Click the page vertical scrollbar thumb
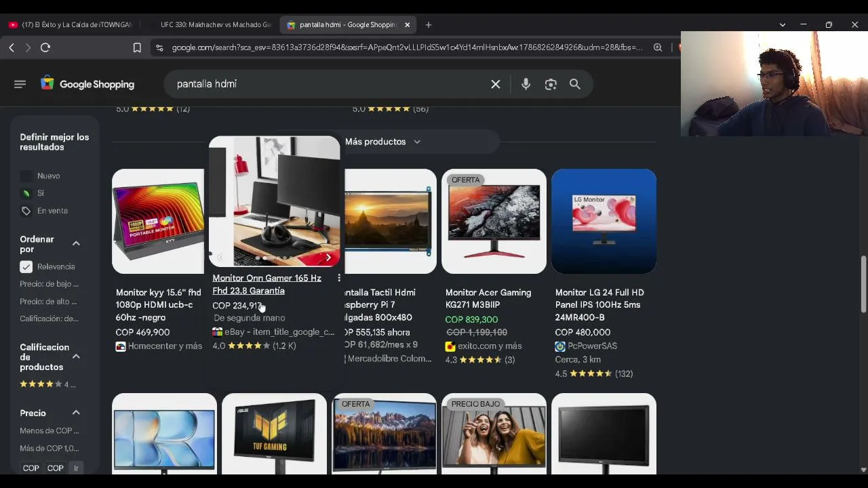 point(863,284)
